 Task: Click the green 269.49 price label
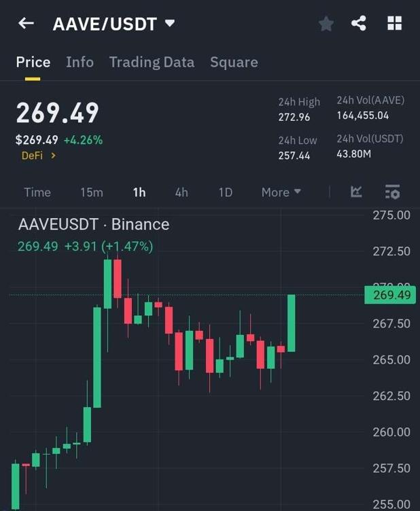[389, 295]
